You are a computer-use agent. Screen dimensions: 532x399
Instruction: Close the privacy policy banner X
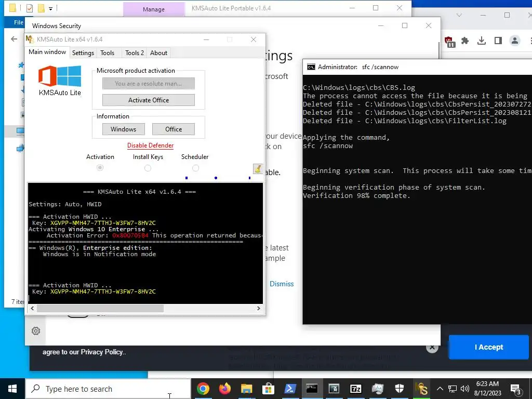coord(432,347)
